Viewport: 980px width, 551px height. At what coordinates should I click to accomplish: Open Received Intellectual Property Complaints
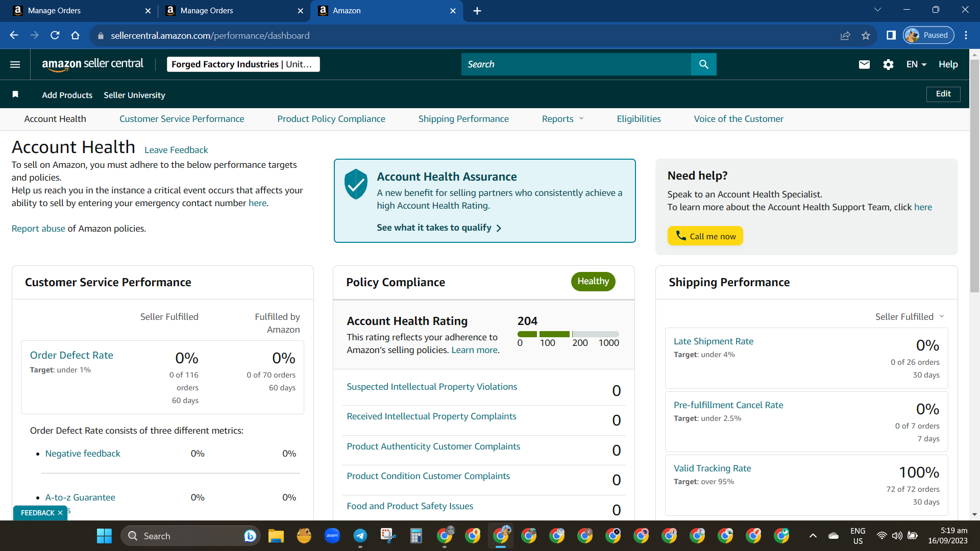click(x=431, y=416)
